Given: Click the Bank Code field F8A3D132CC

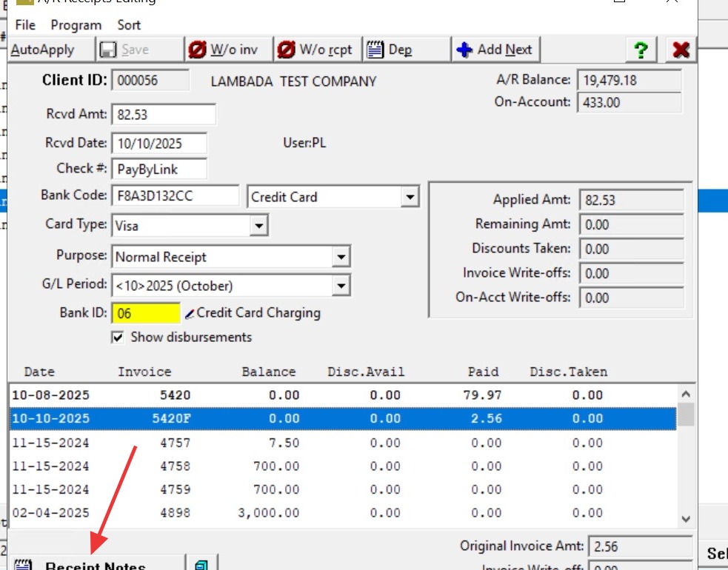Looking at the screenshot, I should click(x=176, y=196).
